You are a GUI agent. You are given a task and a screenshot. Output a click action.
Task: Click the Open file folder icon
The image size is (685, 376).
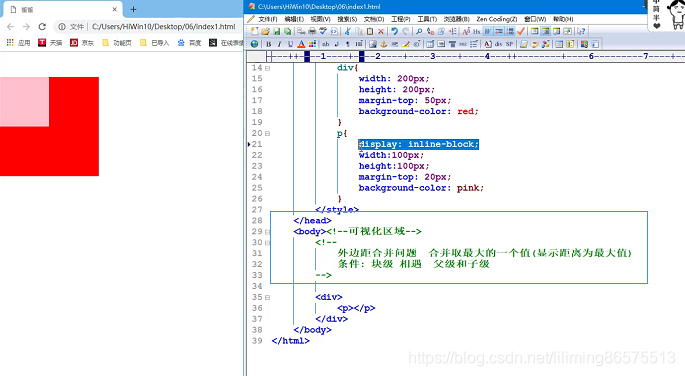point(265,31)
